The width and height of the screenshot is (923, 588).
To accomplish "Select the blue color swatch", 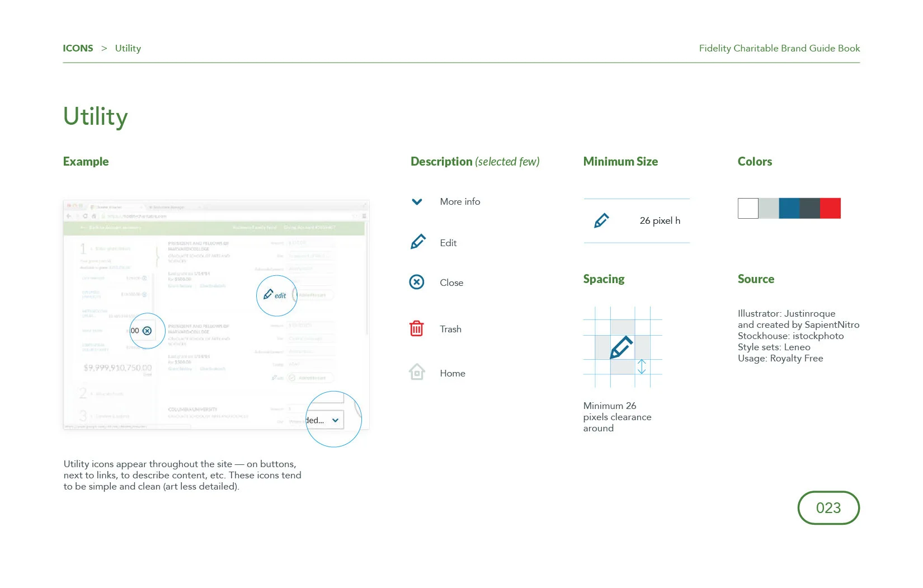I will click(789, 208).
